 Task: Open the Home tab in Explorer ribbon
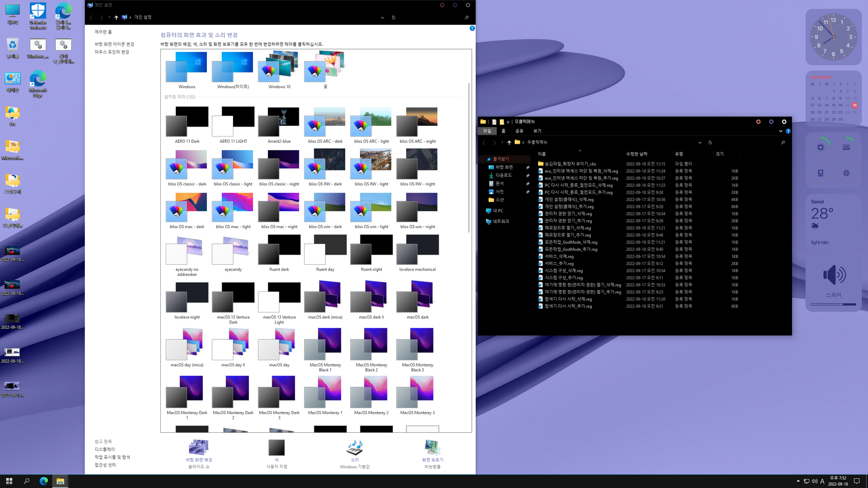point(503,131)
